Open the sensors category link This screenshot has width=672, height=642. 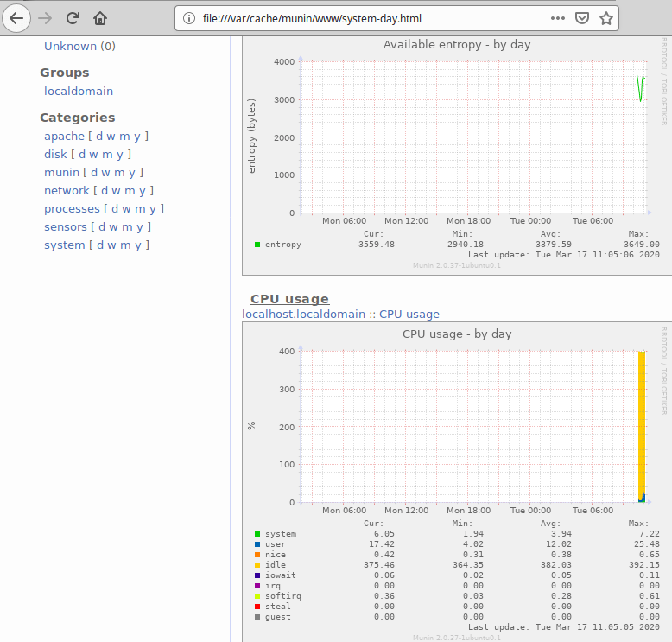click(x=66, y=226)
